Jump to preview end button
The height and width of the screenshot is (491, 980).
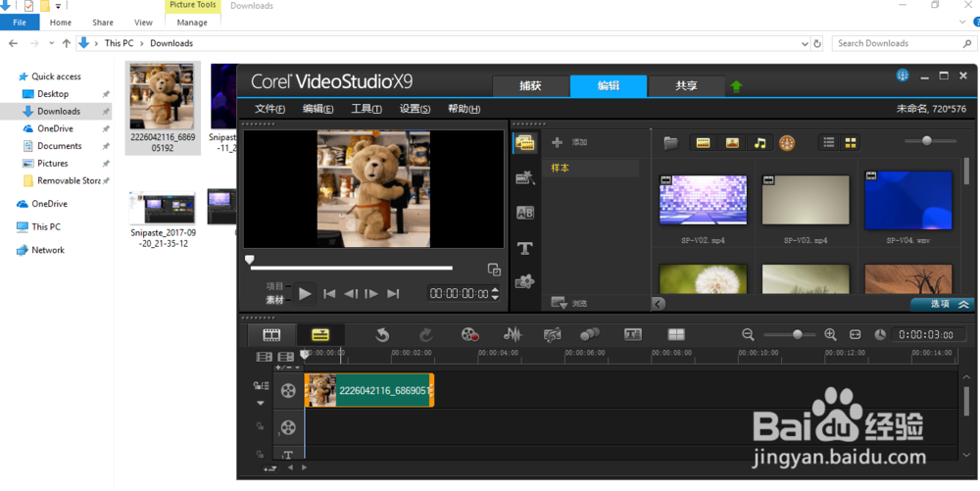[x=393, y=294]
